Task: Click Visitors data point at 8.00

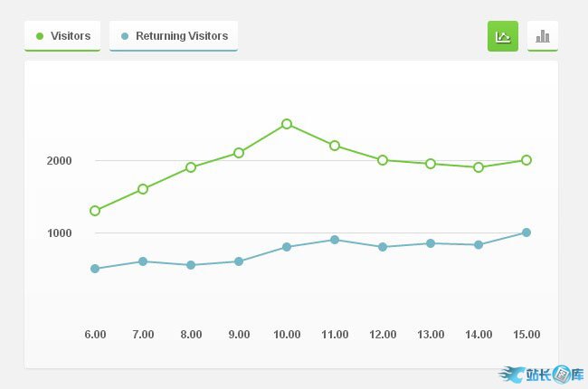Action: pyautogui.click(x=191, y=167)
